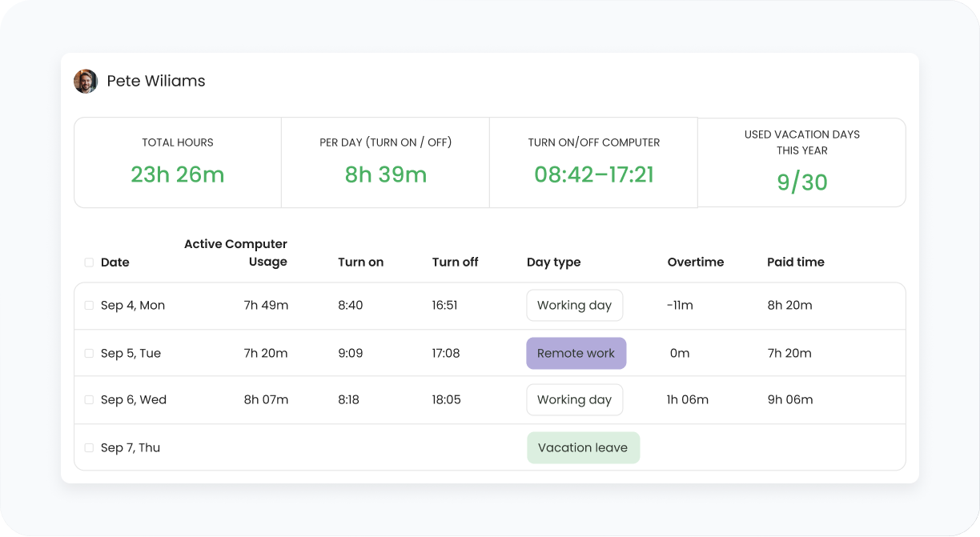
Task: Click the Turn On/Off Computer summary card
Action: point(593,162)
